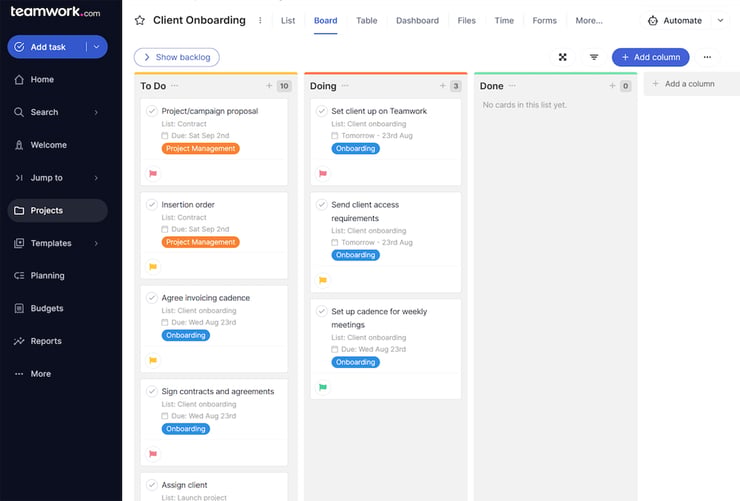Viewport: 740px width, 501px height.
Task: Click priority flag on Agree invoicing cadence card
Action: pos(153,360)
